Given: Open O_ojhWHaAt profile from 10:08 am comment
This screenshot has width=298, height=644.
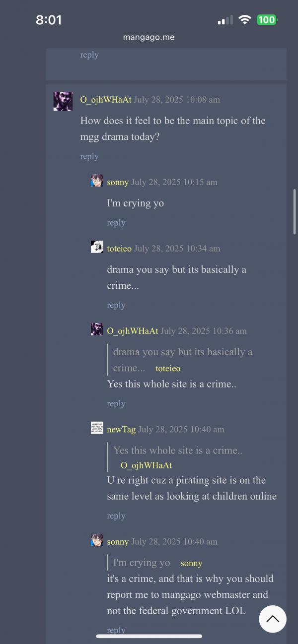Looking at the screenshot, I should (x=106, y=100).
